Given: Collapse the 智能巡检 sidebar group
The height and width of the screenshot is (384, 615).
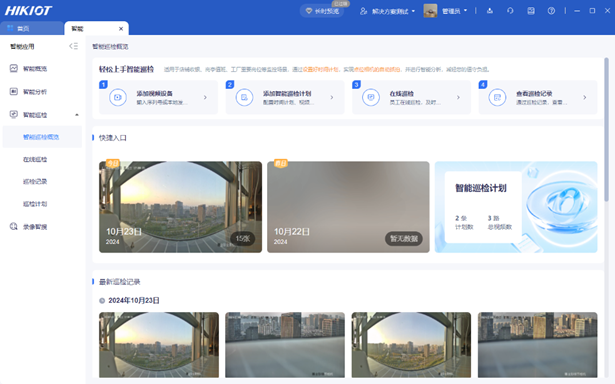Looking at the screenshot, I should [x=77, y=115].
